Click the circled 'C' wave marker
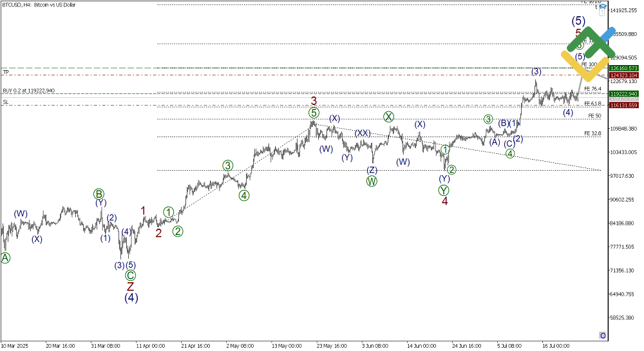The width and height of the screenshot is (644, 351). 130,275
